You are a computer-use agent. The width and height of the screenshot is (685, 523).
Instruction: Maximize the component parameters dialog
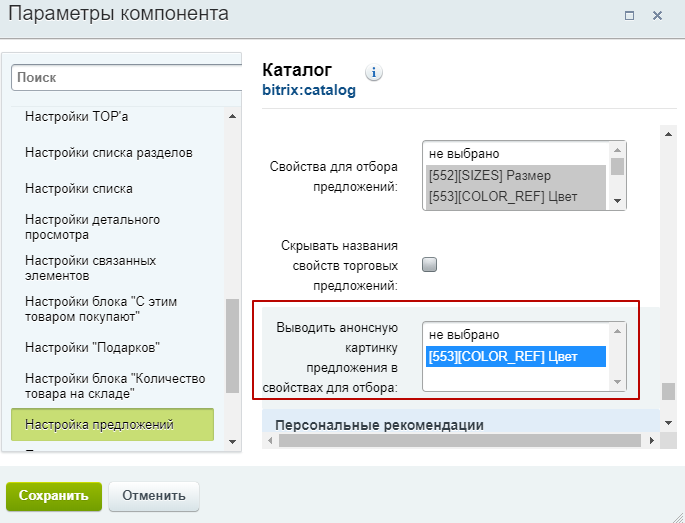click(629, 15)
